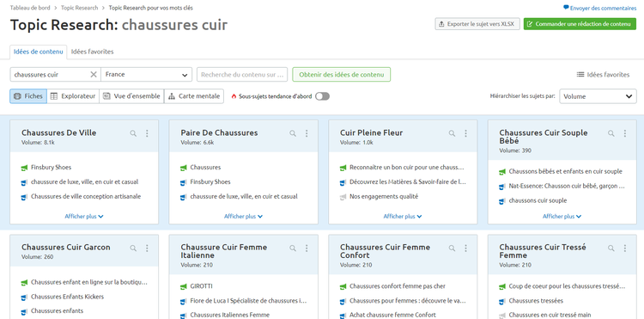Click megaphone icon beside Chaussures Enfants Kickers
644x319 pixels.
click(x=24, y=297)
